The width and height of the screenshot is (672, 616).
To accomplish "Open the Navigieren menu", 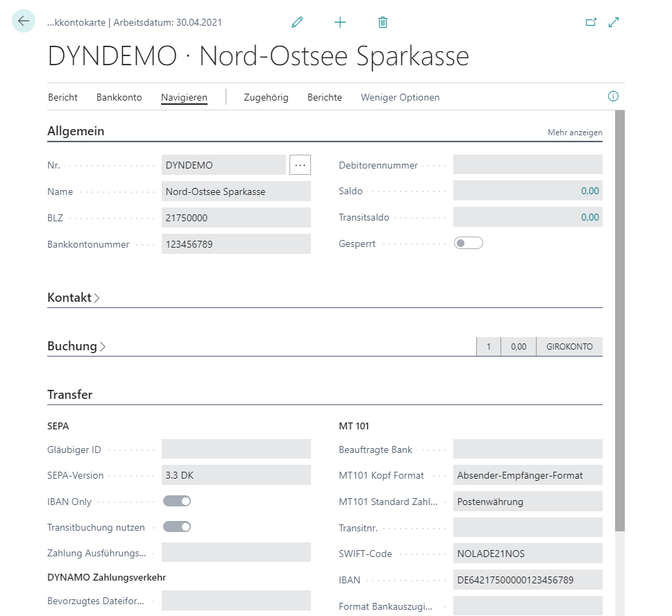I will [x=184, y=97].
